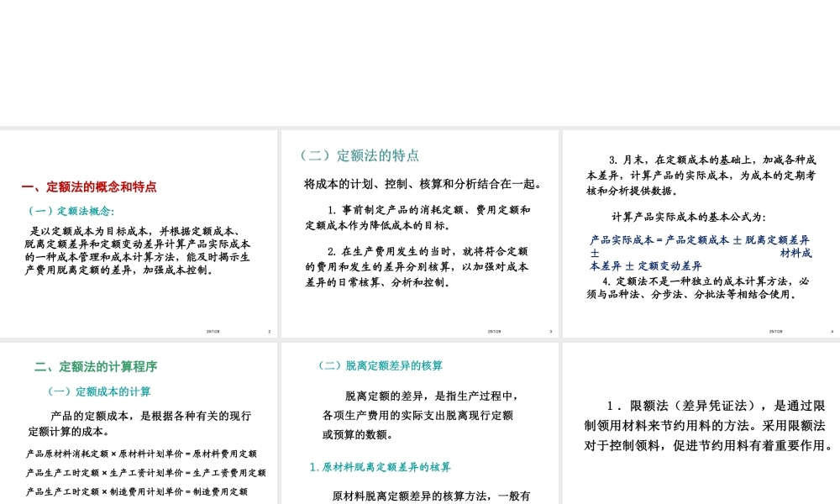Screen dimensions: 840x504
Task: Open the slide describing 限额法（差异凭证法）
Action: (x=700, y=420)
